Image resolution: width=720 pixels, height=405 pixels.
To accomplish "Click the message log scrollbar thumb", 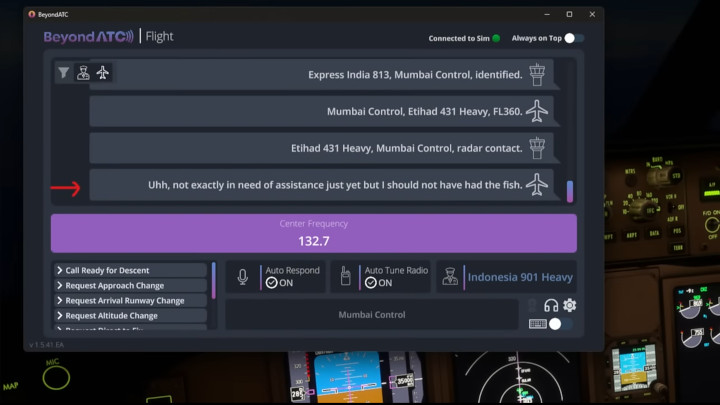I will pos(570,191).
